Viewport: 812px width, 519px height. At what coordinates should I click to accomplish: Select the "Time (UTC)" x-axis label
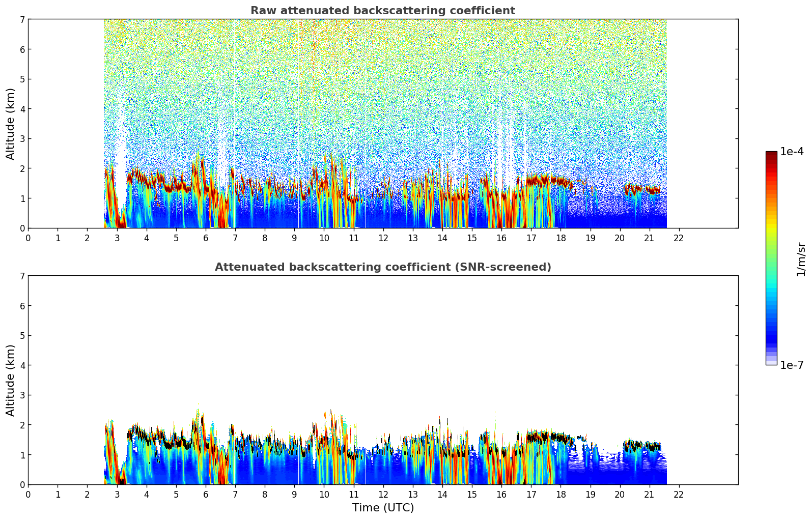point(383,507)
